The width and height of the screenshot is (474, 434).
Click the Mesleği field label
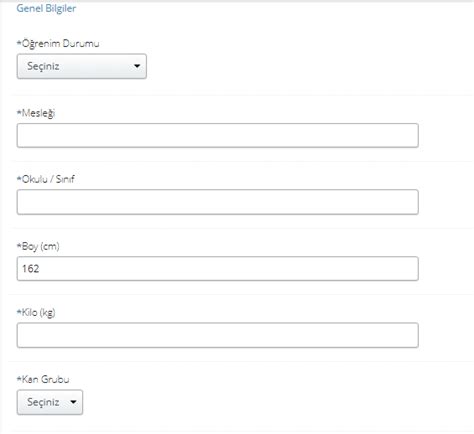[x=36, y=113]
